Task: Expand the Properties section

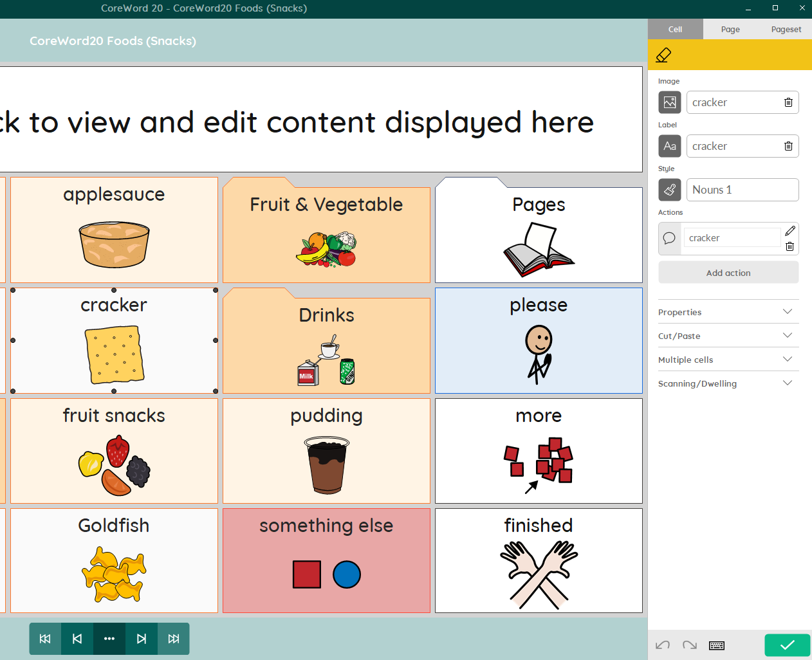Action: point(728,312)
